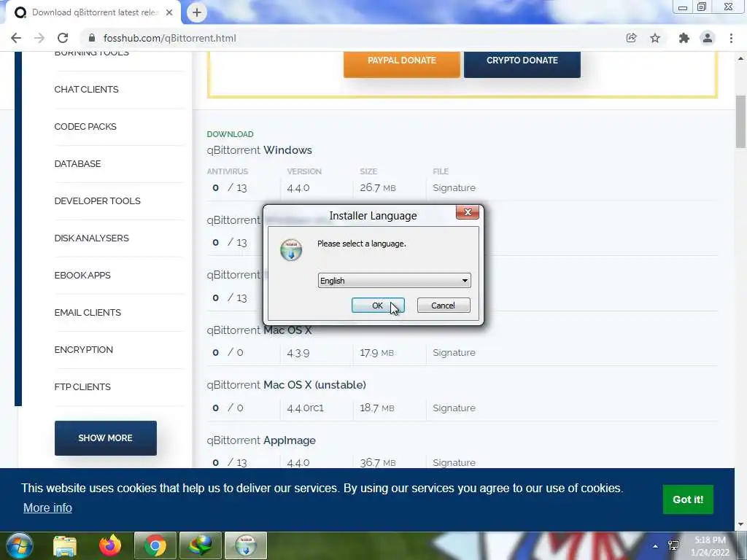Download qBittorrent Mac OS X (unstable)
747x560 pixels.
tap(286, 385)
